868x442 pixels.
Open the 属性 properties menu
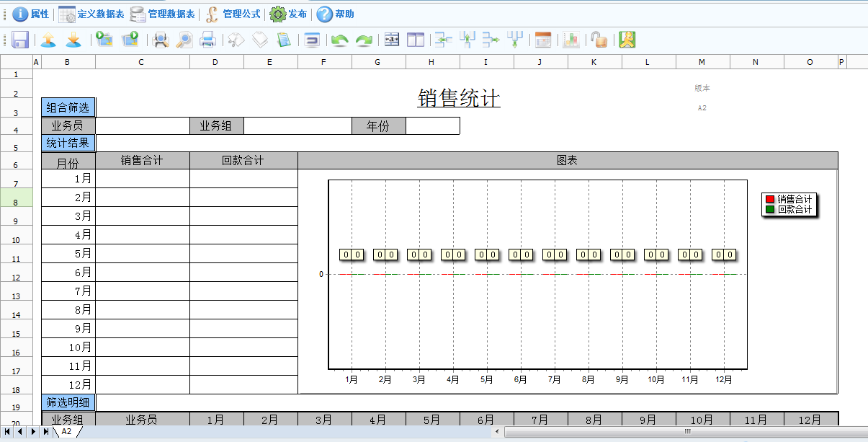[x=31, y=14]
